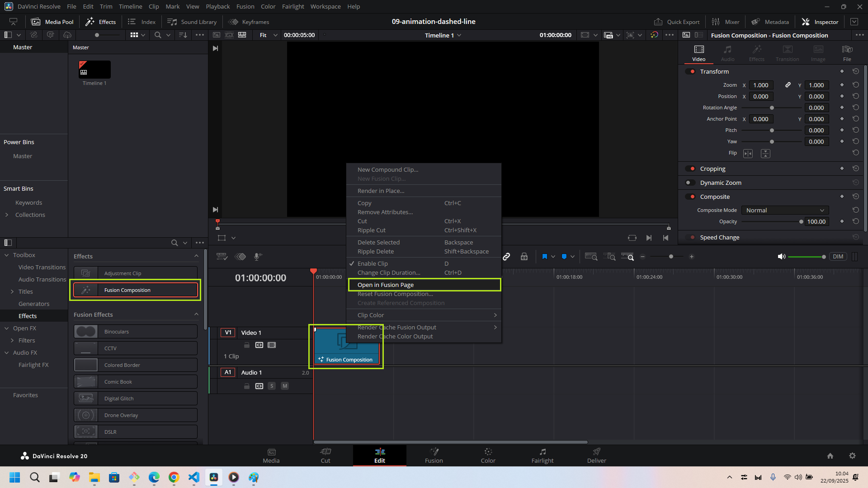The width and height of the screenshot is (868, 488).
Task: Open project settings gear icon
Action: pos(852,456)
